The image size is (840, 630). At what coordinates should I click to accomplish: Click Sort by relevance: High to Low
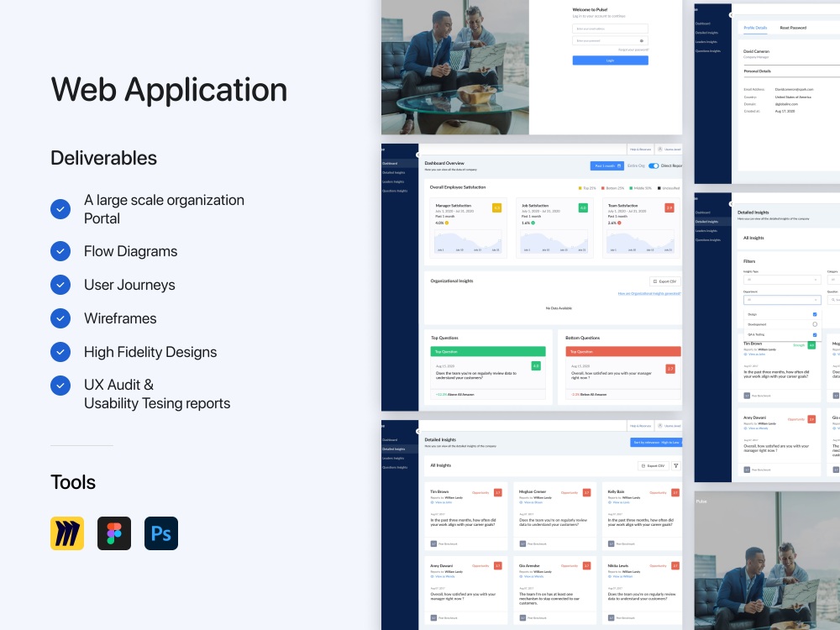655,443
